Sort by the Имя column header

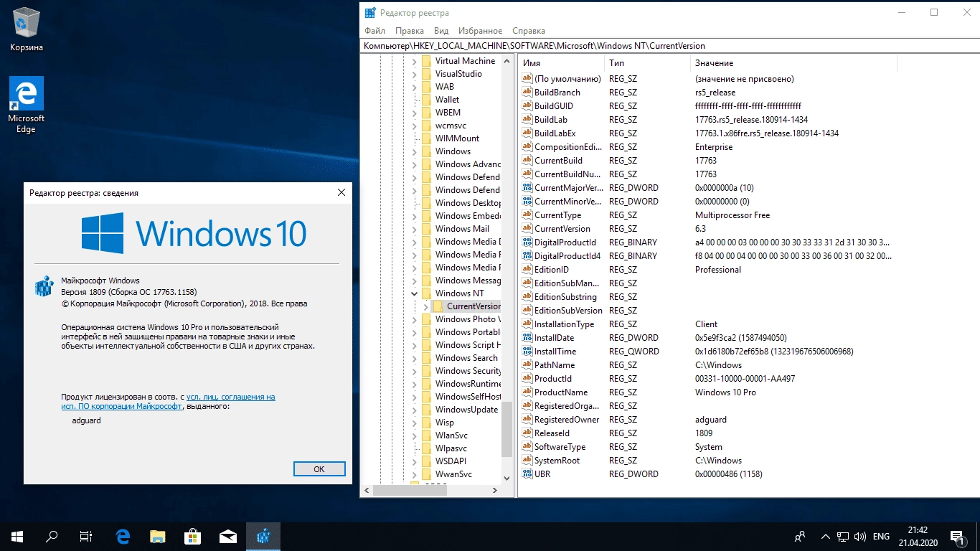tap(561, 63)
